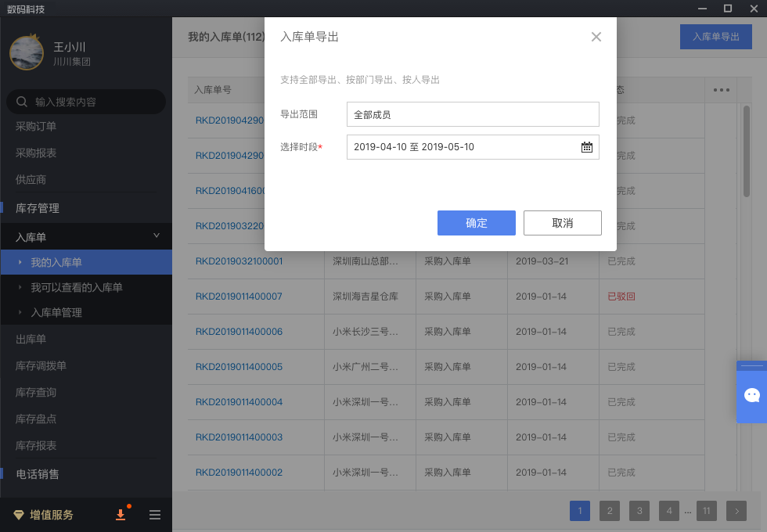Open the hamburger menu at sidebar bottom

155,515
